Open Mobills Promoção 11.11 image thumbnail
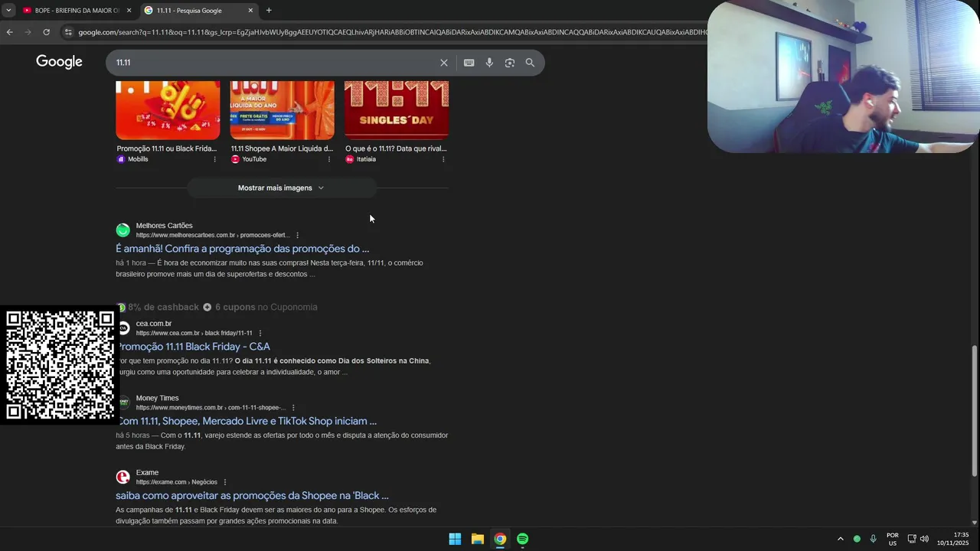Image resolution: width=980 pixels, height=551 pixels. click(x=168, y=110)
